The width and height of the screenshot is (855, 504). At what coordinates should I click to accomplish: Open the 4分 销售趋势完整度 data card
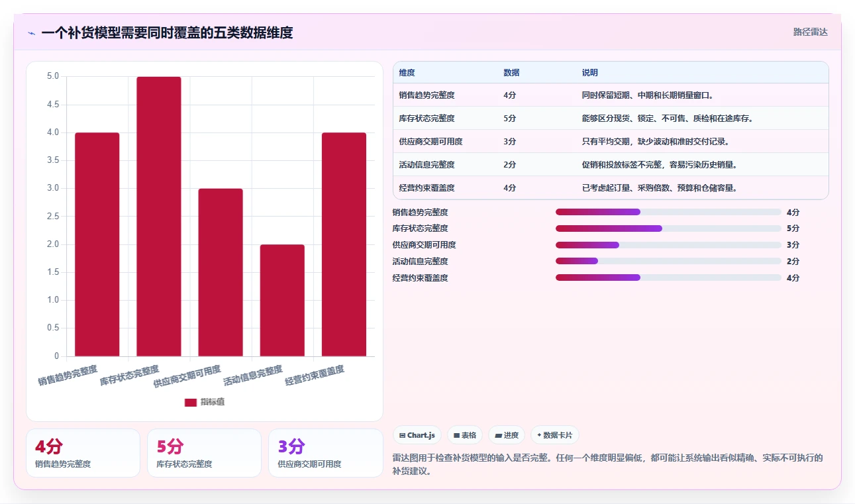coord(83,453)
